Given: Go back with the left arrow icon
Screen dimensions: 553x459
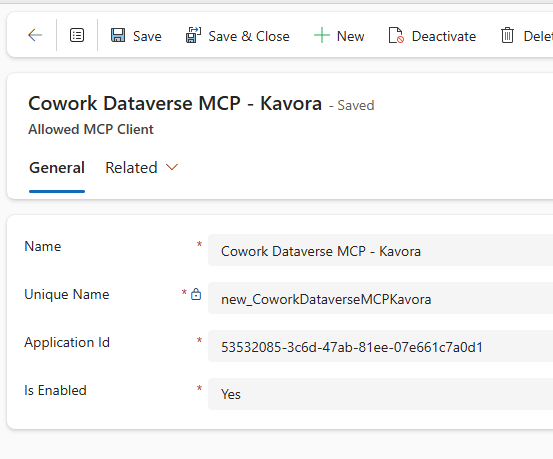Looking at the screenshot, I should pos(35,35).
